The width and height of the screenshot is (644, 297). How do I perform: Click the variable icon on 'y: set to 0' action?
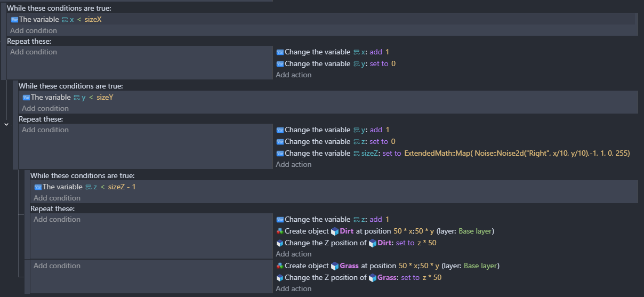[280, 64]
